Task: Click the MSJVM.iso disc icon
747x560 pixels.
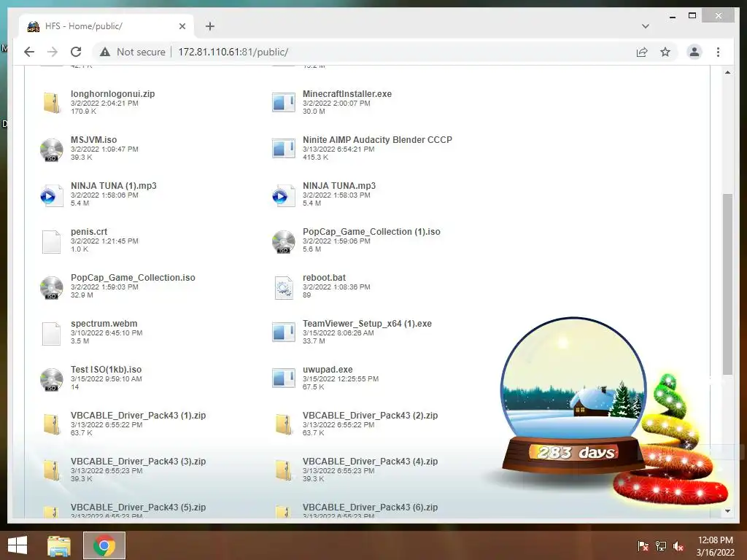Action: 52,149
